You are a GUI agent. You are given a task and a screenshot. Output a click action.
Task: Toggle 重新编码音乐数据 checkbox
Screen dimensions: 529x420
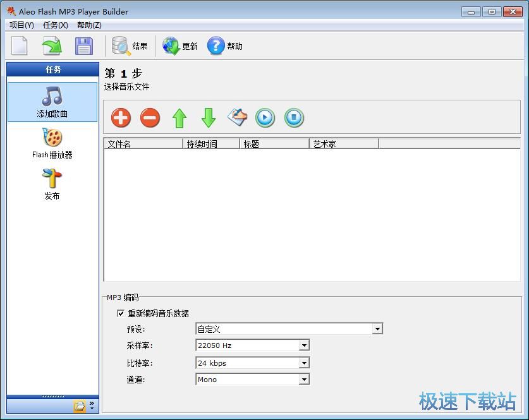tap(121, 313)
